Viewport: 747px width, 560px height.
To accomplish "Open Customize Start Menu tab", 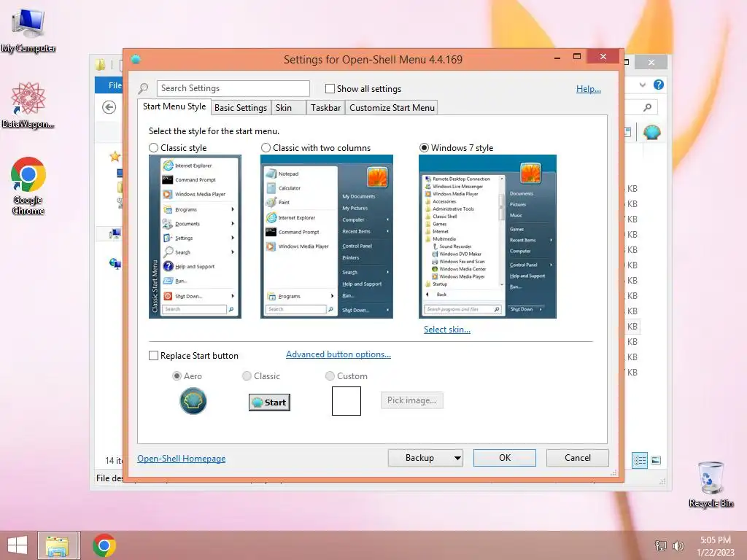I will [x=392, y=108].
